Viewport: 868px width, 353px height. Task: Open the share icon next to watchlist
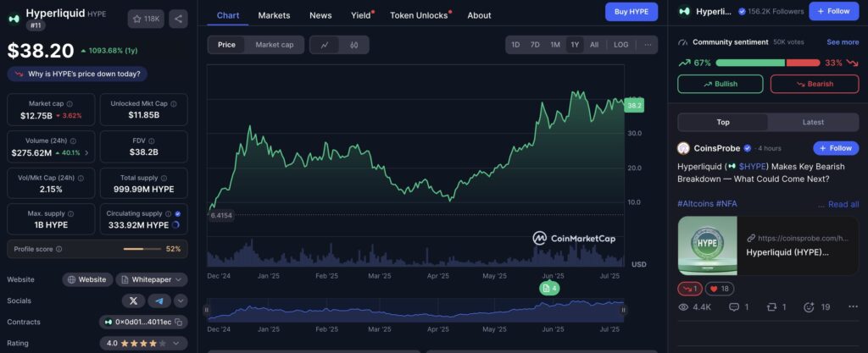click(178, 19)
